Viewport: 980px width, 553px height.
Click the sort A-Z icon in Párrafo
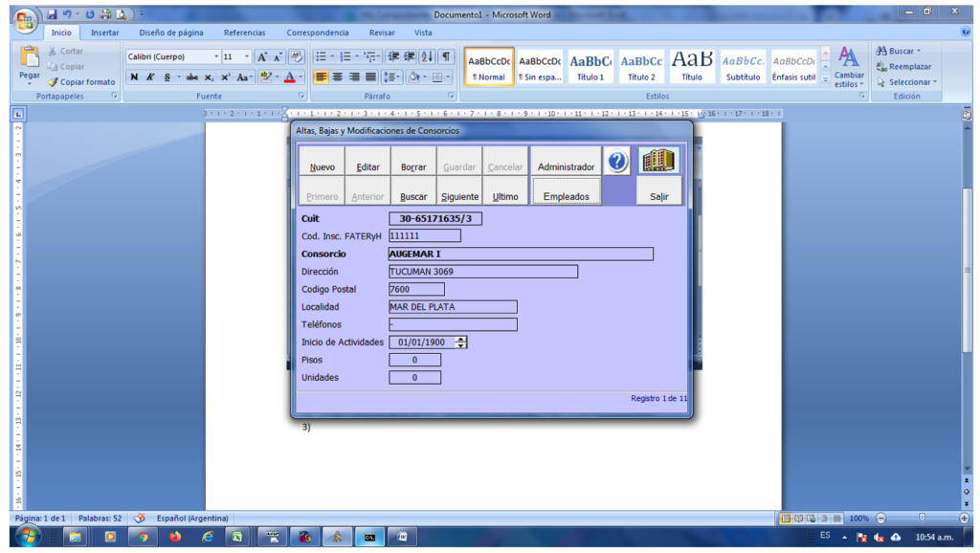pyautogui.click(x=427, y=56)
